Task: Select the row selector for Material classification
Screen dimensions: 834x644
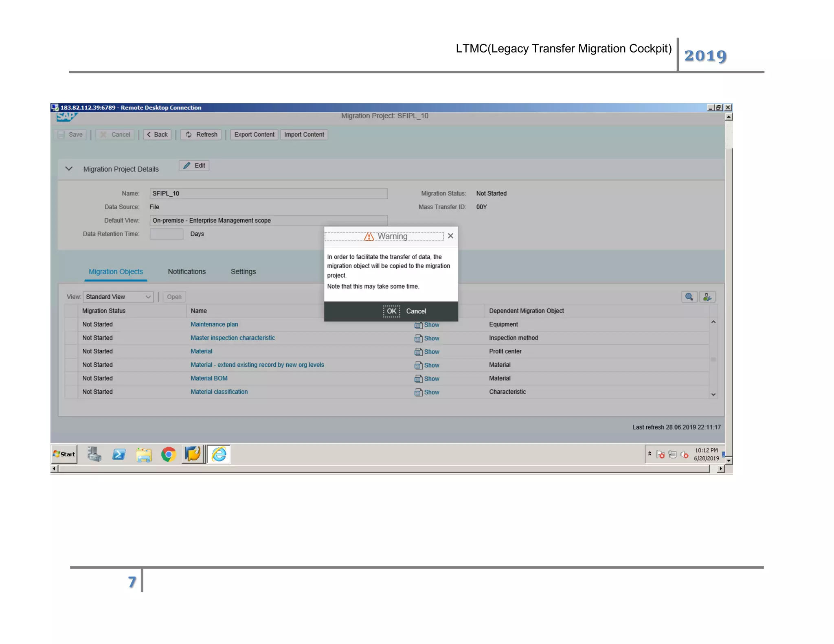Action: pos(71,392)
